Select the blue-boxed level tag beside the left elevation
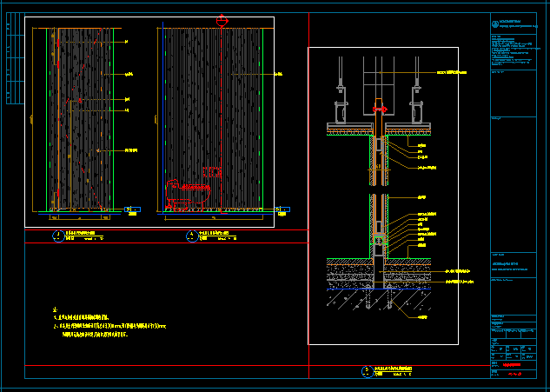The width and height of the screenshot is (550, 392). 132,209
